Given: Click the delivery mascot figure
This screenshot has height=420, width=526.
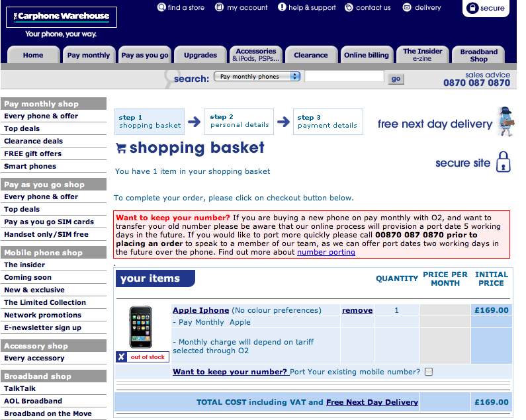Looking at the screenshot, I should 505,122.
